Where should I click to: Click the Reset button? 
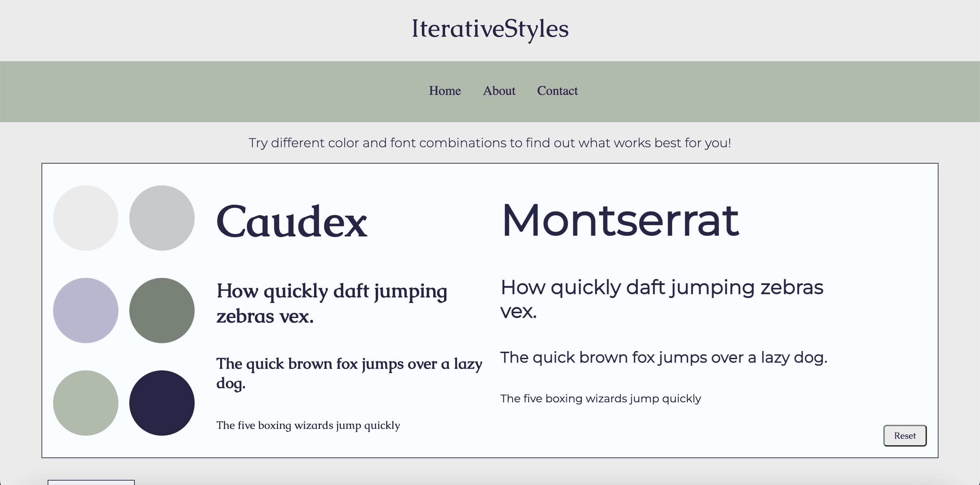(x=905, y=436)
